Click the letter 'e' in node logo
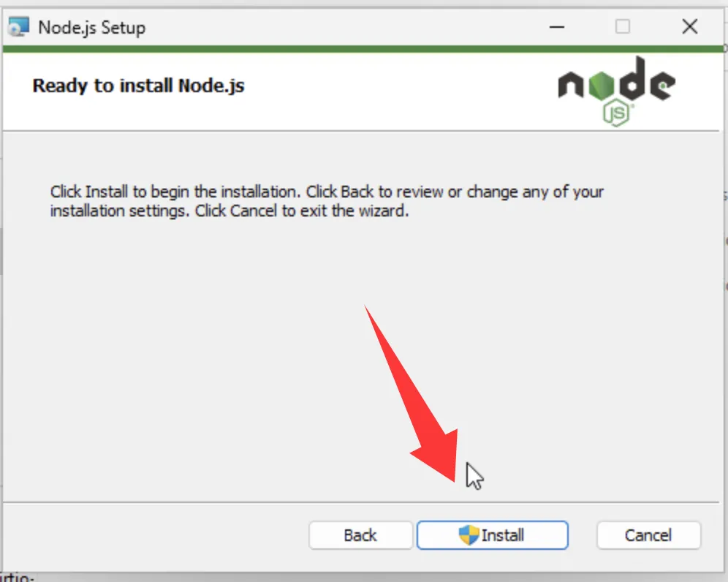728x582 pixels. 663,85
